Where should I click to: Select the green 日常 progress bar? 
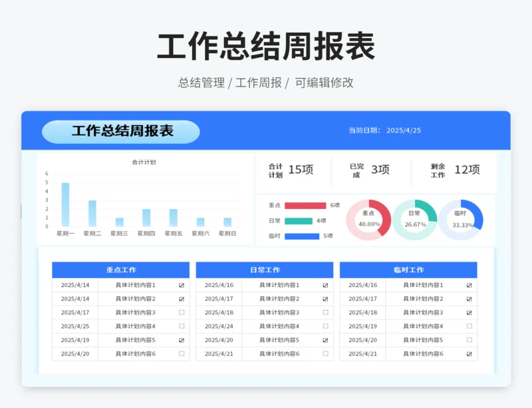tap(299, 221)
